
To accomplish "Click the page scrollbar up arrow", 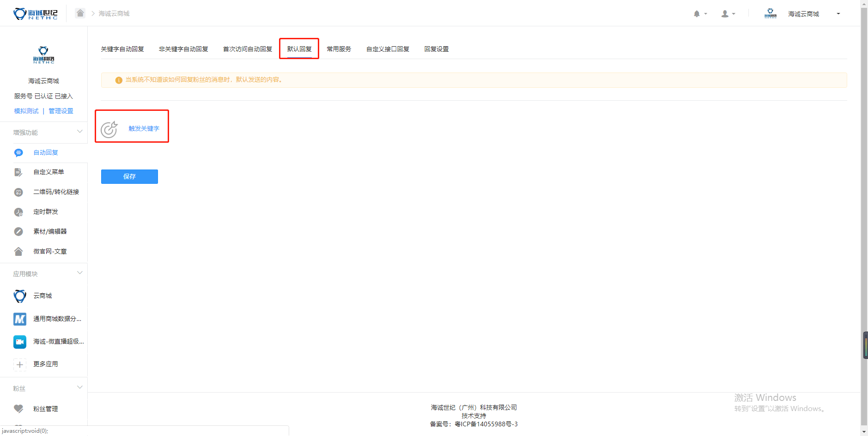I will tap(864, 4).
